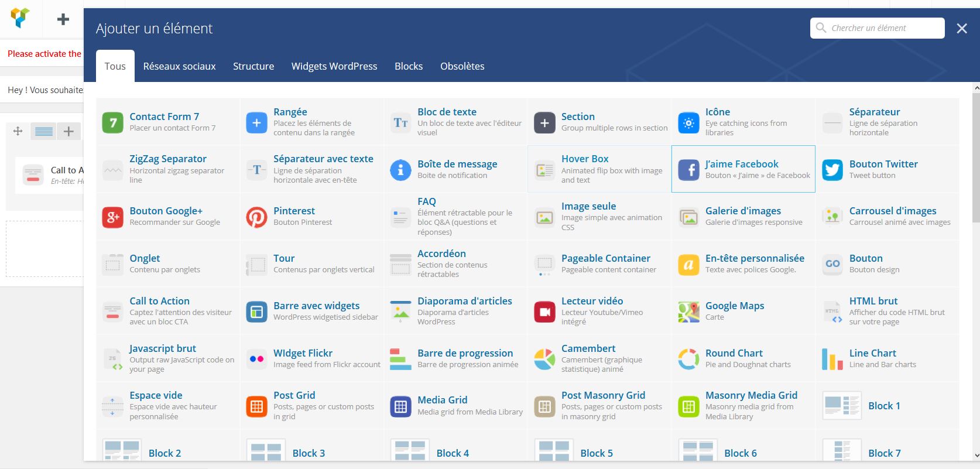
Task: Click the add element plus in top bar
Action: click(63, 19)
